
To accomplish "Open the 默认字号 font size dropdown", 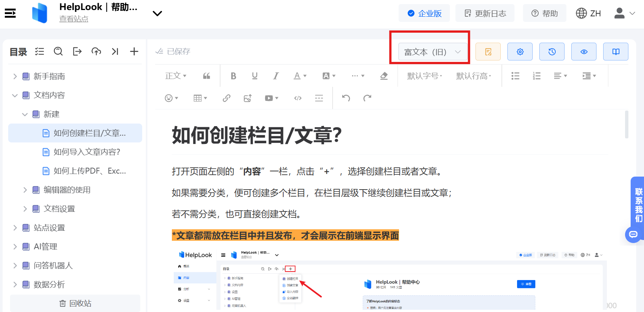I will (x=425, y=76).
